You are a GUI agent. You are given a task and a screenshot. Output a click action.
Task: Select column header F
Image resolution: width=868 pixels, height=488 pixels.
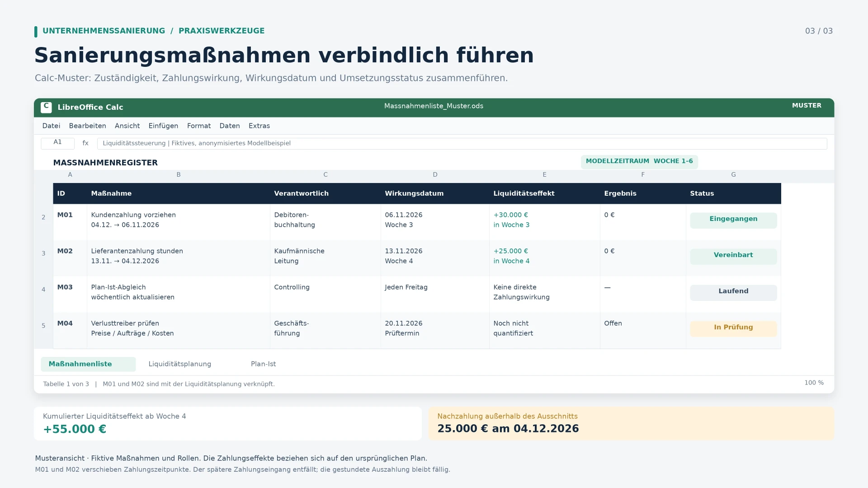643,175
